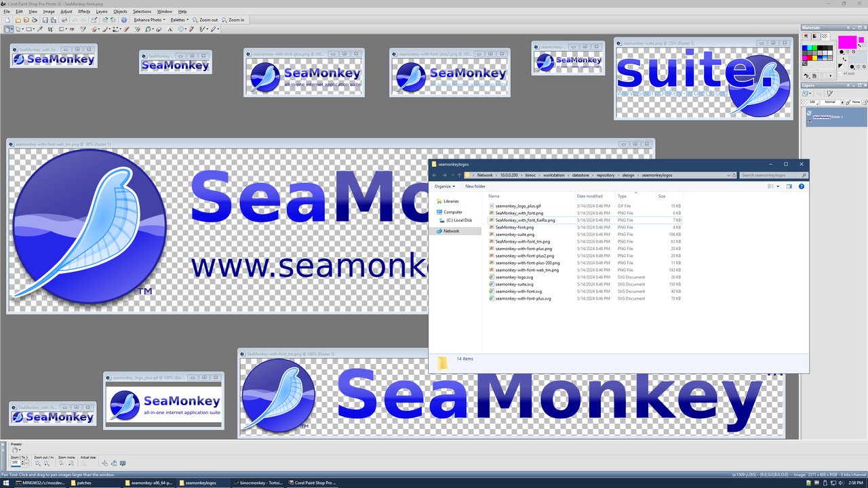This screenshot has height=488, width=868.
Task: Click New folder in Explorer
Action: 475,186
